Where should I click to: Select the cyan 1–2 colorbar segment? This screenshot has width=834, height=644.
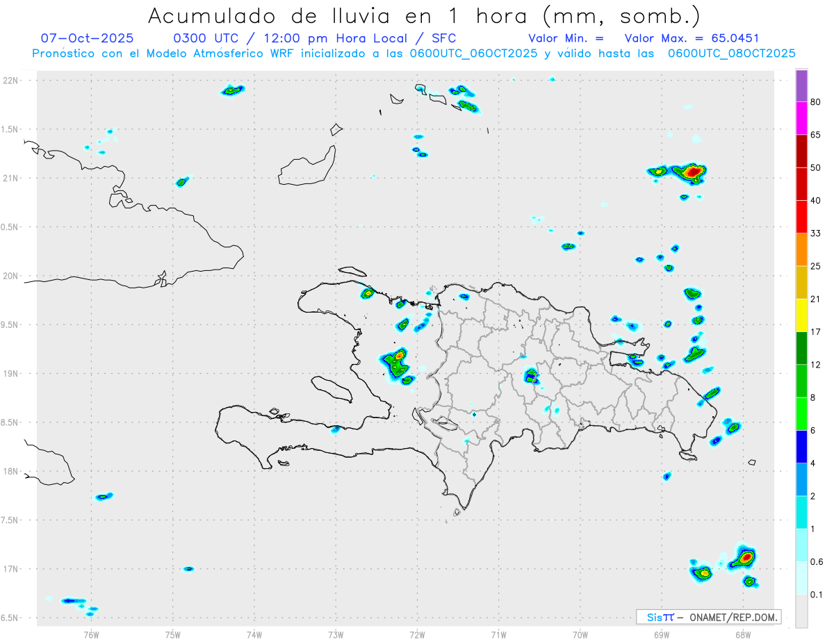pyautogui.click(x=801, y=512)
